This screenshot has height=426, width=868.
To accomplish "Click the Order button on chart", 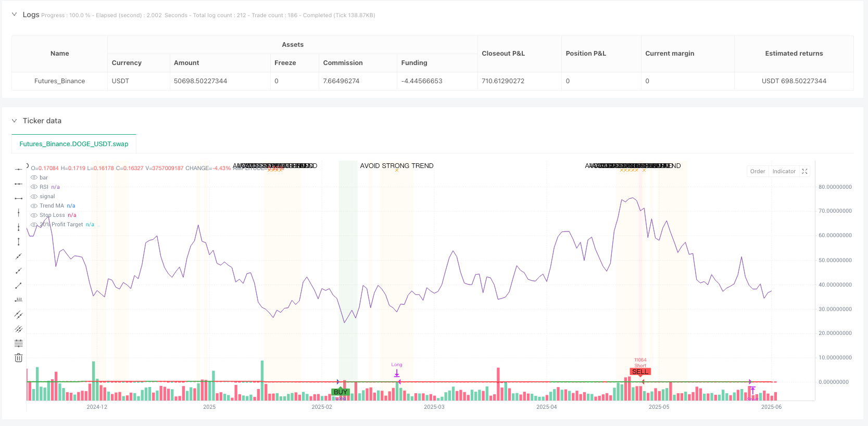I will pos(758,171).
